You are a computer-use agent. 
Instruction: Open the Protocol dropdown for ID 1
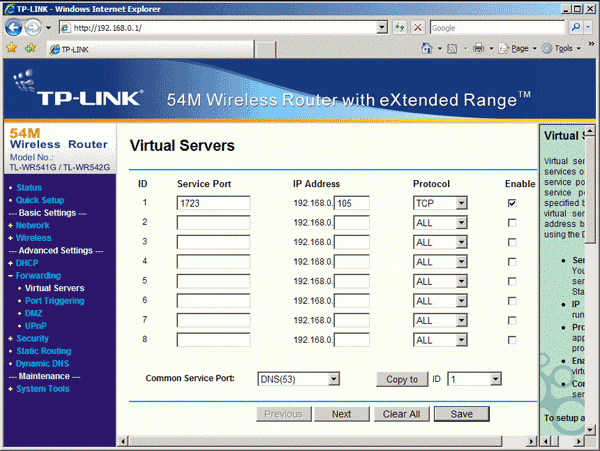tap(440, 203)
